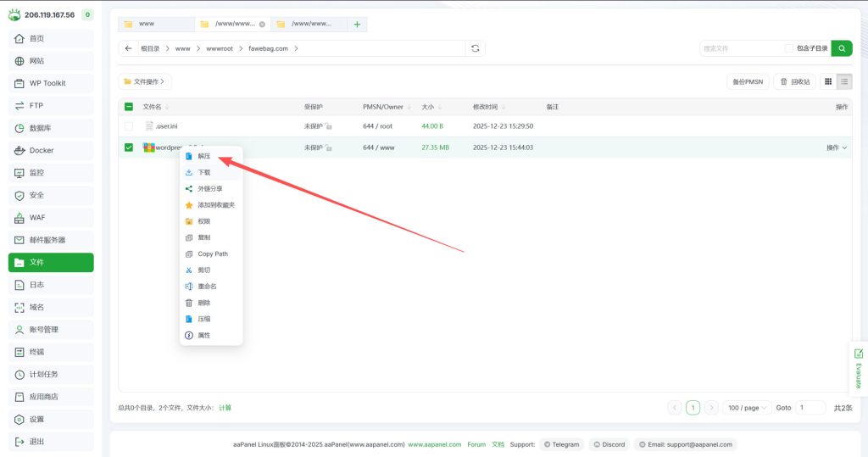Choose 解压 from the context menu
The height and width of the screenshot is (457, 868).
[x=203, y=156]
